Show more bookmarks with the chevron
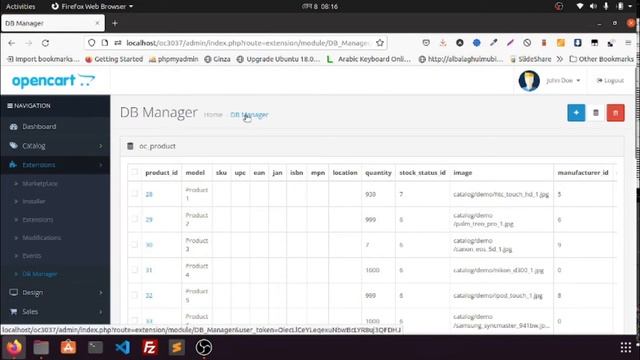Screen dimensions: 640x360 [x=560, y=59]
